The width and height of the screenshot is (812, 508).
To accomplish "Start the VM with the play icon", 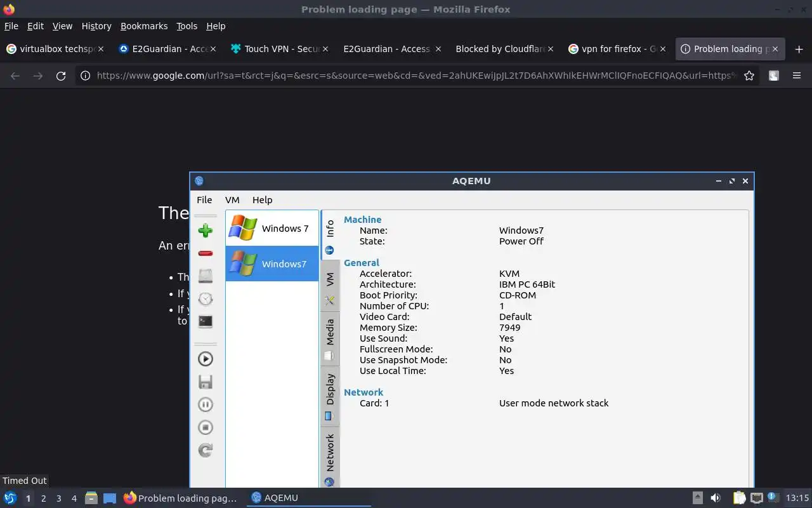I will point(205,359).
